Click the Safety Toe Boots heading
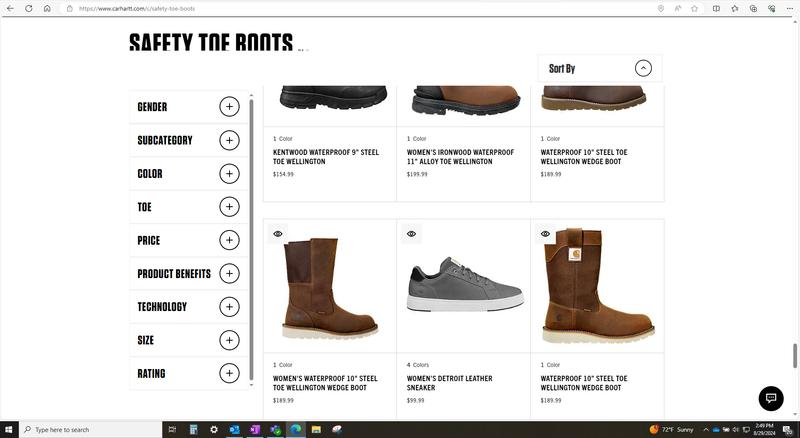 pyautogui.click(x=211, y=42)
